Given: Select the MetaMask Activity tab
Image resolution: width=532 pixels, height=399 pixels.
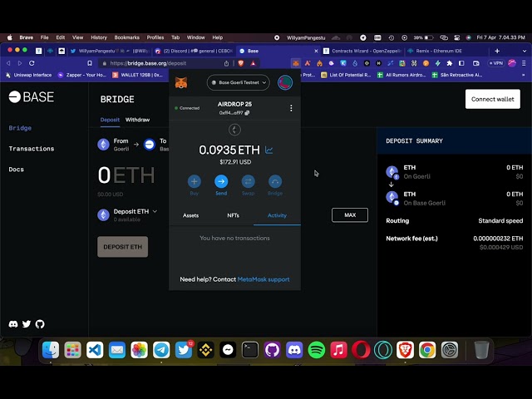Looking at the screenshot, I should [x=277, y=215].
